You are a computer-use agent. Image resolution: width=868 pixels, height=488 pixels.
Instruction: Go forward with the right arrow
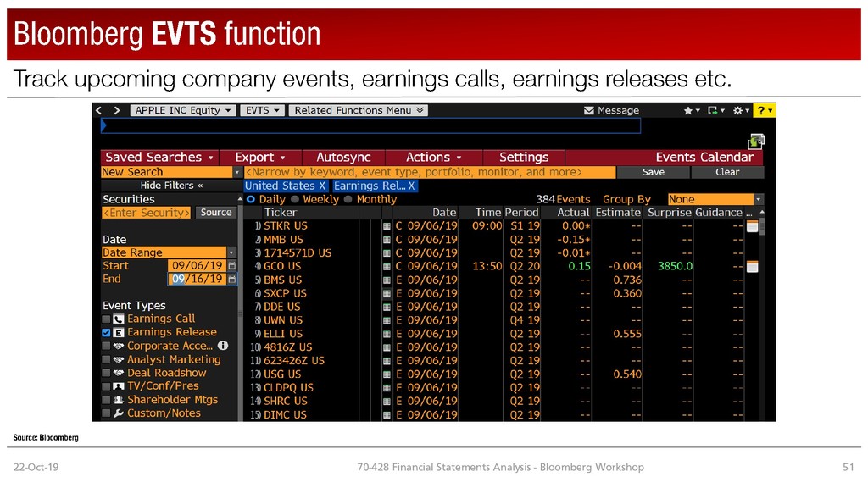click(117, 110)
